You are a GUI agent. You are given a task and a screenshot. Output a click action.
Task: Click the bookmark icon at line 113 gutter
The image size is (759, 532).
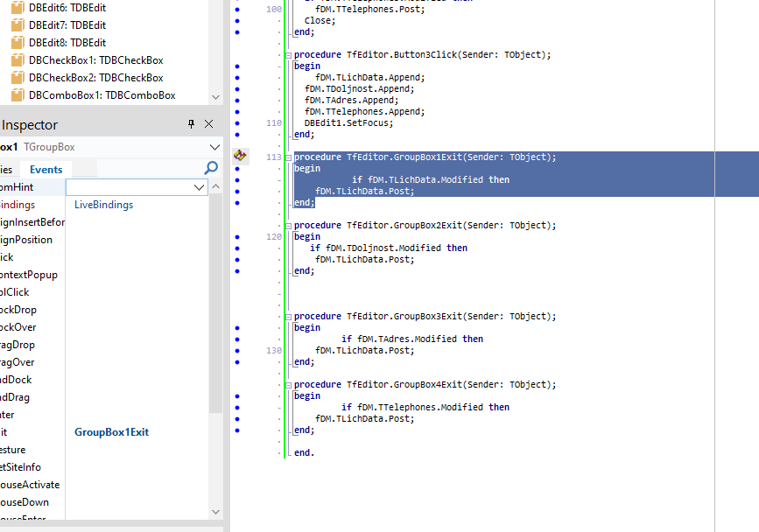pyautogui.click(x=240, y=155)
